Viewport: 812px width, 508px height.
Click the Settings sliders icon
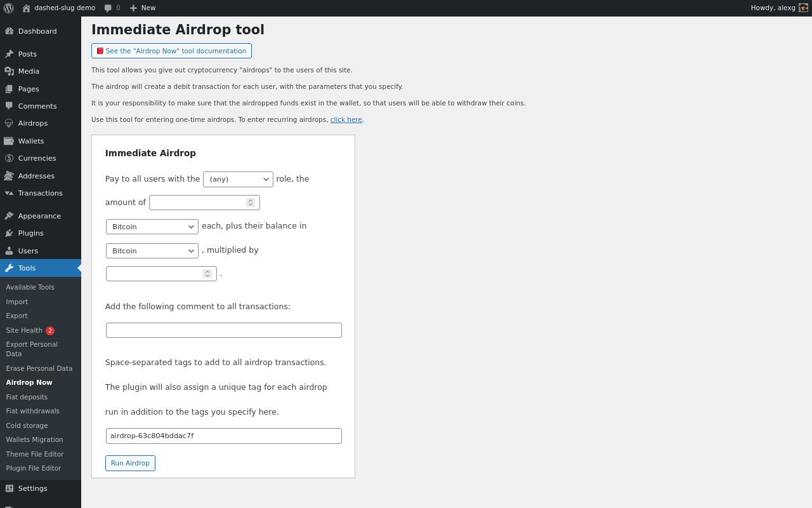click(9, 488)
